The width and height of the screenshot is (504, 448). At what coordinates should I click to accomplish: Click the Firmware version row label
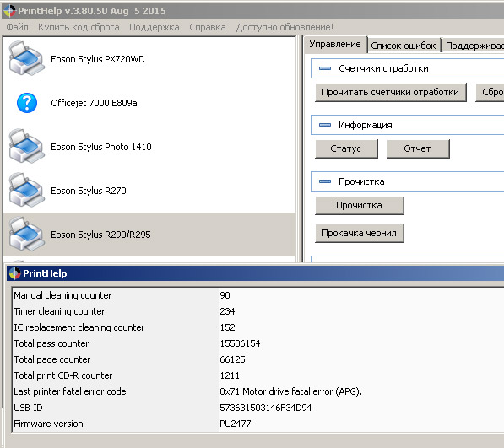48,424
